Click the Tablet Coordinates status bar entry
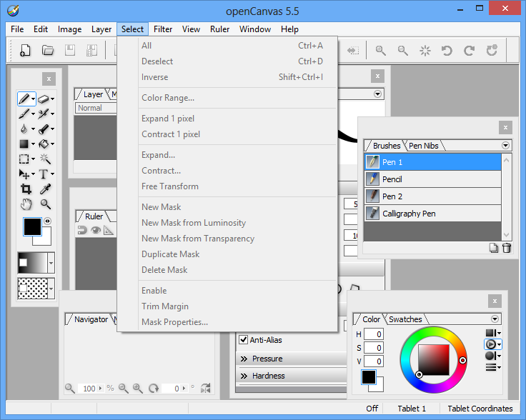Screen dimensions: 526x420 coord(480,409)
